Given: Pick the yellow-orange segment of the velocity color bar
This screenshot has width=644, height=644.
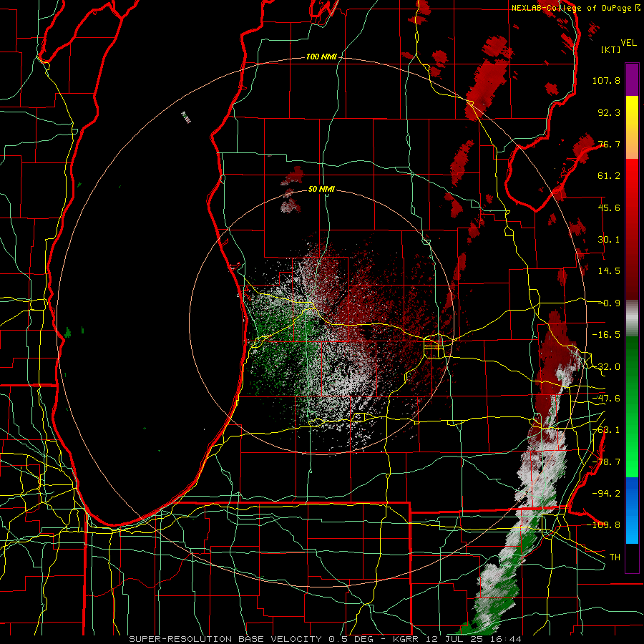Looking at the screenshot, I should click(632, 127).
